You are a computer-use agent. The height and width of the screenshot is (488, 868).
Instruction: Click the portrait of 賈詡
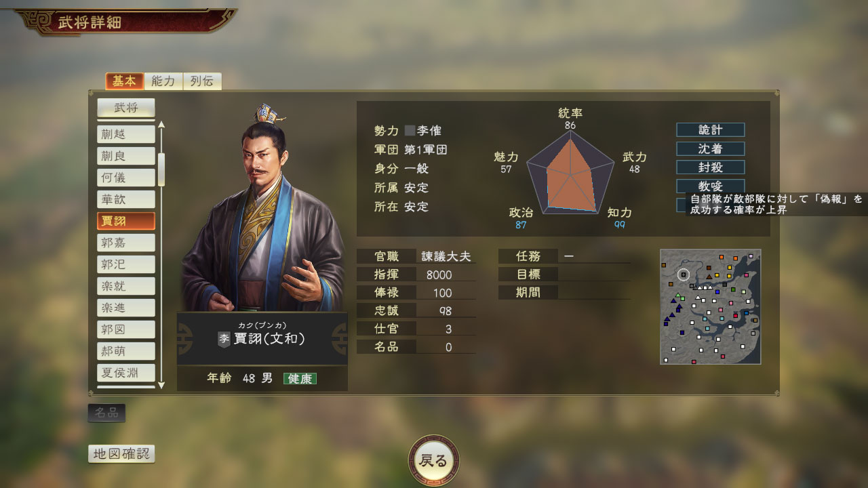click(263, 209)
